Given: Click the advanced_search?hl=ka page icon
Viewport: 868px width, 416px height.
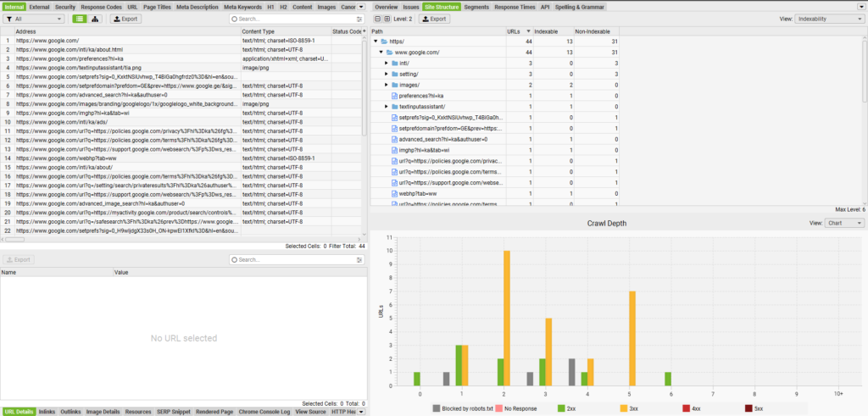Looking at the screenshot, I should point(394,139).
